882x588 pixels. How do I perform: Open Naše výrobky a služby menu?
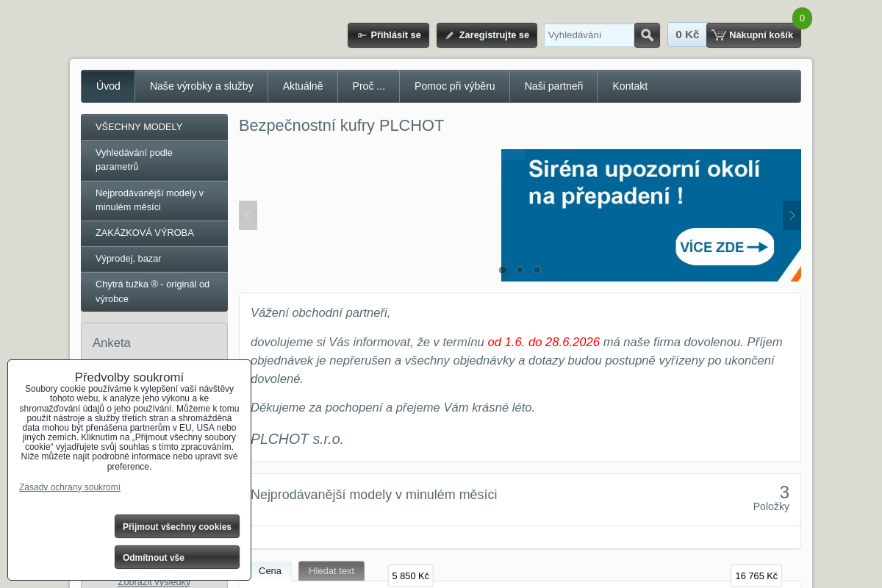pyautogui.click(x=201, y=86)
